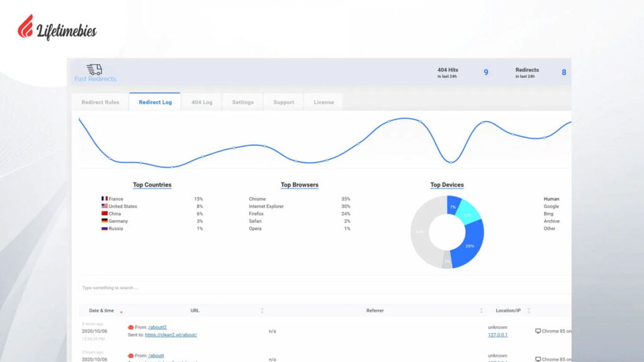Screen dimensions: 644x362
Task: Click the Redirects count 8
Action: coord(564,72)
